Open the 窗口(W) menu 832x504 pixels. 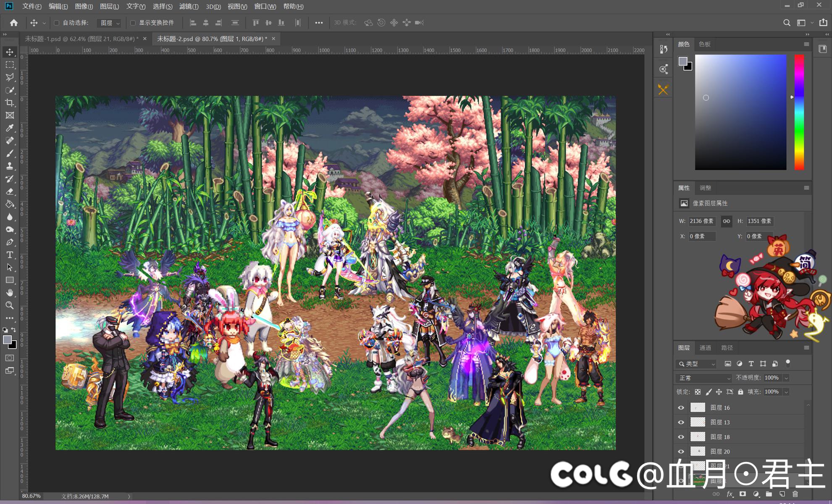[x=265, y=6]
